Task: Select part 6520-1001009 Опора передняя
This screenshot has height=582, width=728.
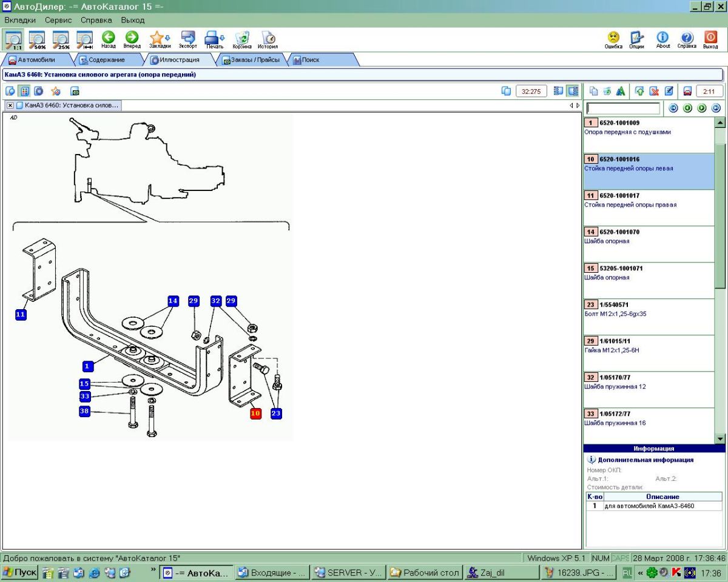Action: point(649,135)
